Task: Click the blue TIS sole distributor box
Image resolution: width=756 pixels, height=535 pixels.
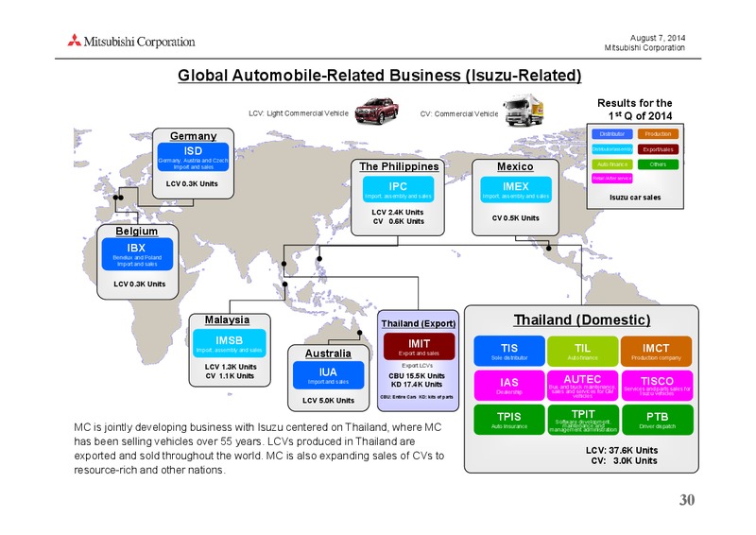Action: (509, 351)
